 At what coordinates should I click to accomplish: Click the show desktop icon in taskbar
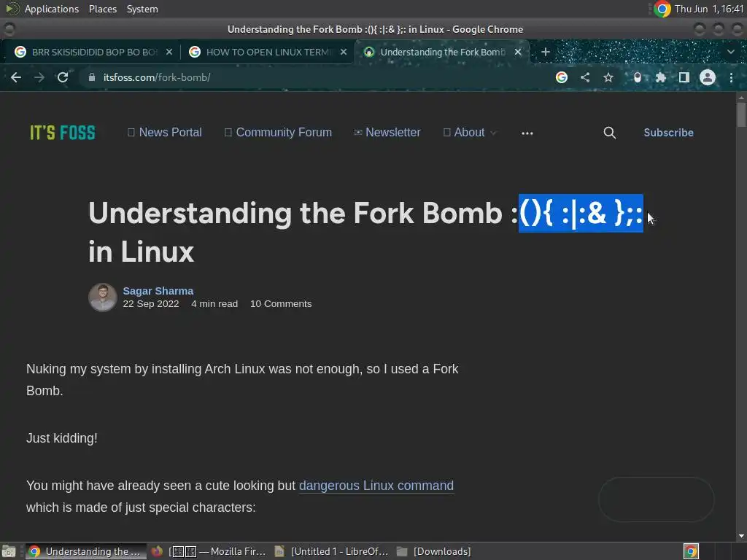click(9, 551)
